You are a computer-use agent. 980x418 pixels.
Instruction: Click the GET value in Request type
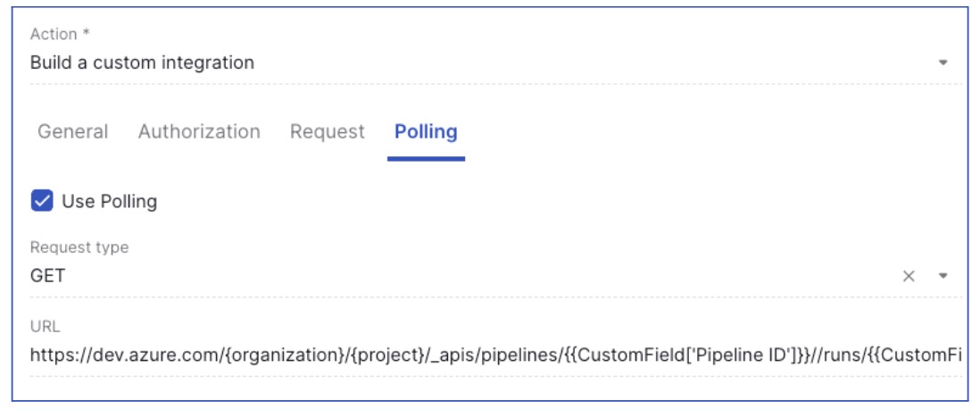coord(47,276)
